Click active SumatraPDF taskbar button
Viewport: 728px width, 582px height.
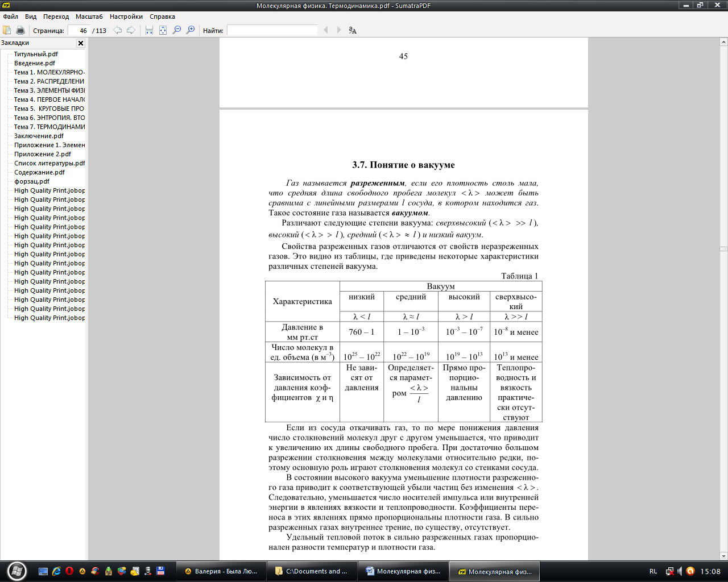494,571
